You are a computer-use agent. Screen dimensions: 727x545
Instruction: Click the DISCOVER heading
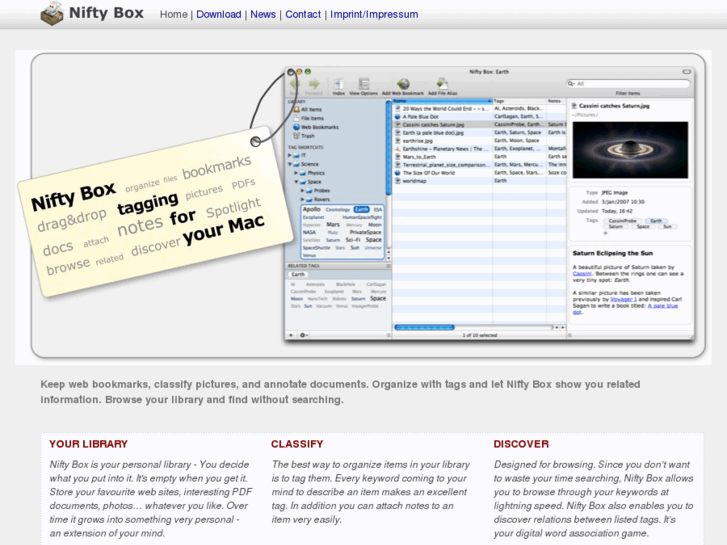pyautogui.click(x=521, y=444)
